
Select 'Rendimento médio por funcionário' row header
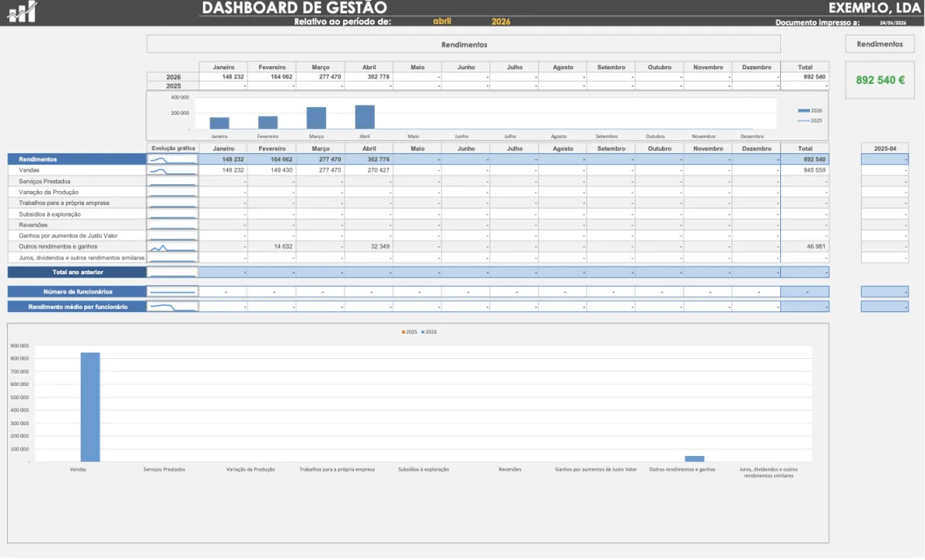pos(77,307)
